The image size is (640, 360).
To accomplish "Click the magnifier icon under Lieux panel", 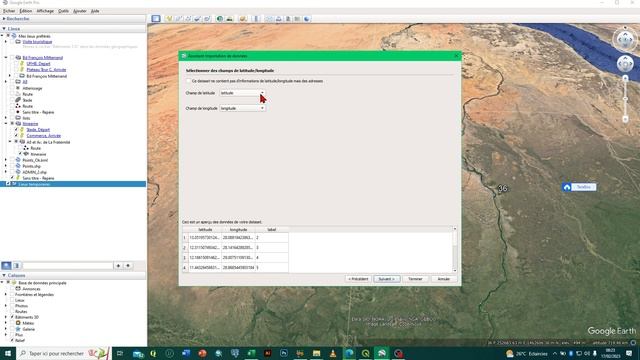I will point(7,266).
